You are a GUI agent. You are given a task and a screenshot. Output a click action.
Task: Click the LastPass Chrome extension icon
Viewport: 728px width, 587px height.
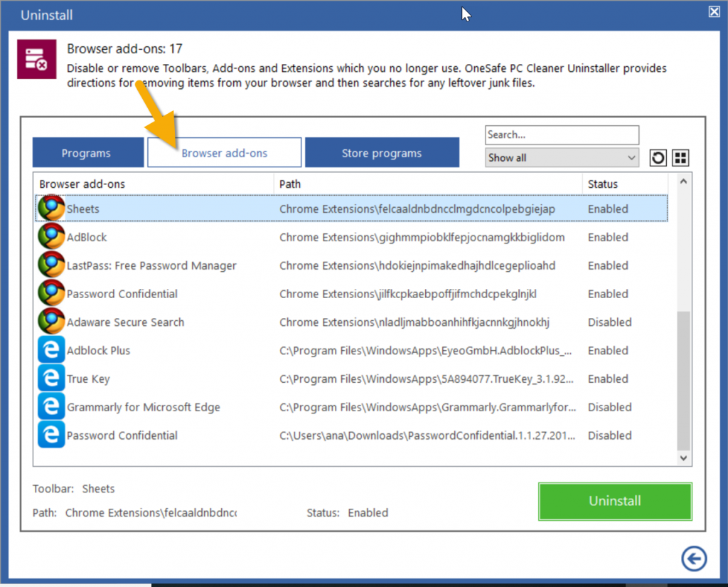[51, 265]
